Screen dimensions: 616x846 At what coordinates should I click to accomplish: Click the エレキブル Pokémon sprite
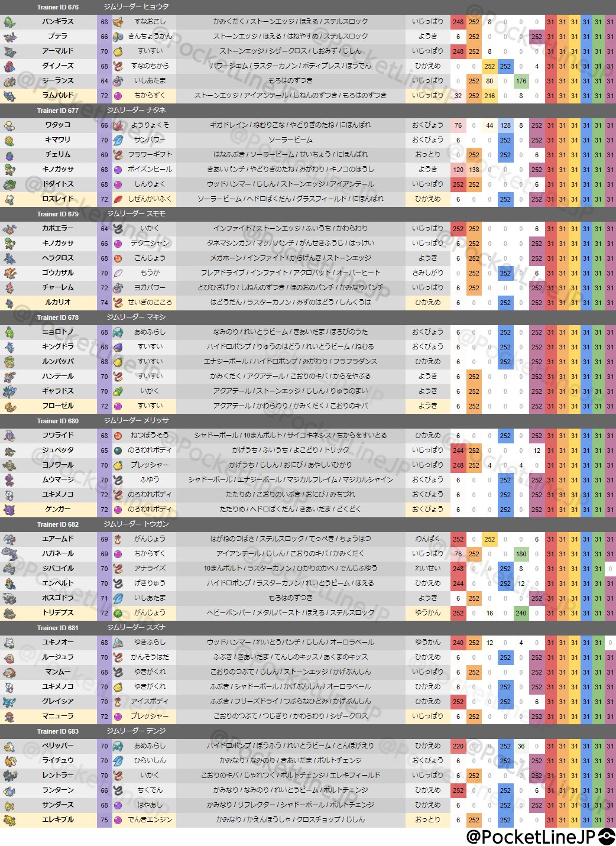[x=9, y=820]
